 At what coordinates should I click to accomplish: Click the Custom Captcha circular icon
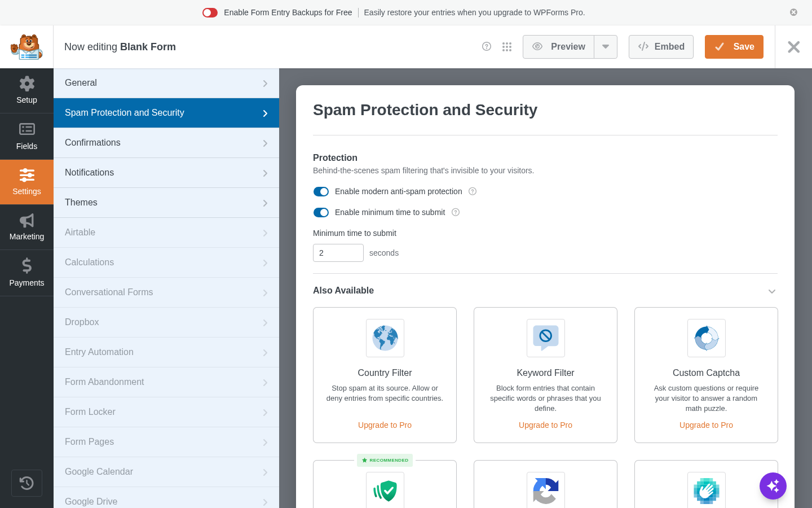pyautogui.click(x=707, y=338)
